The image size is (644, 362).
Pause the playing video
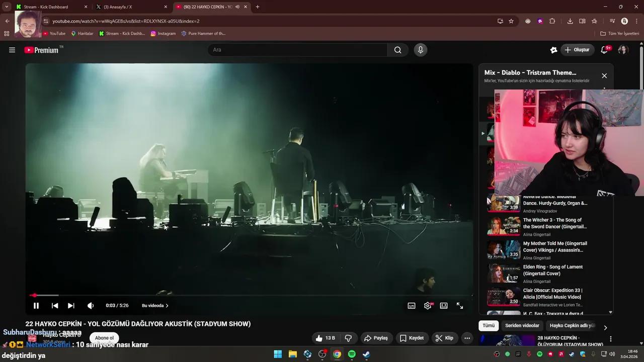[36, 306]
